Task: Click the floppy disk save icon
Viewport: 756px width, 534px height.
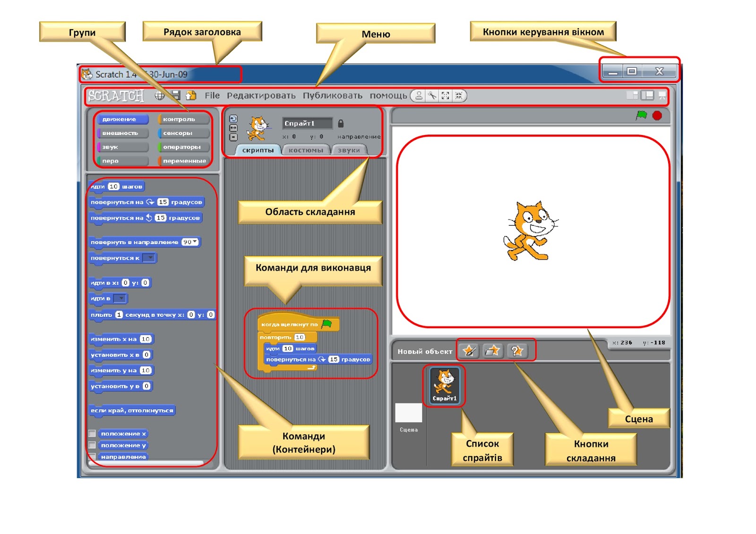Action: 175,95
